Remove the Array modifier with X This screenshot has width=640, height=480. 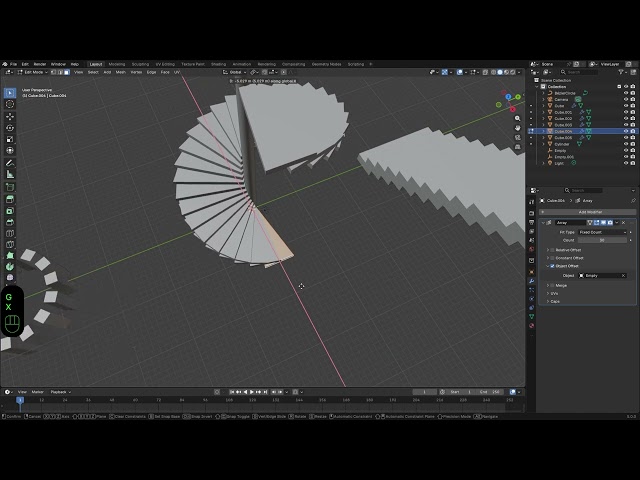(623, 222)
